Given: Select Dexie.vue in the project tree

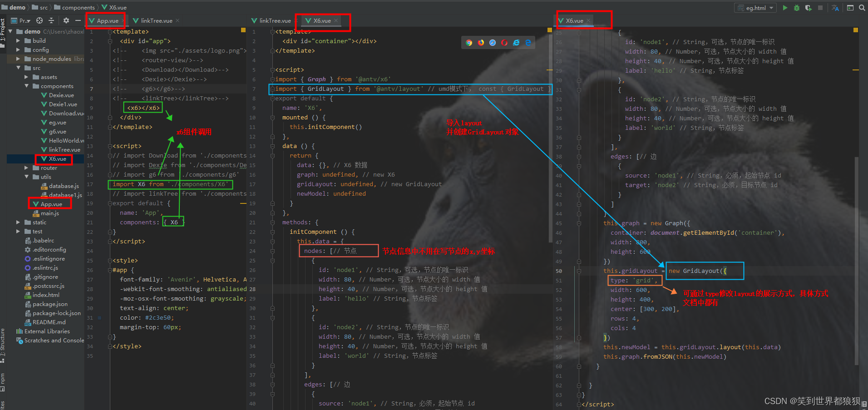Looking at the screenshot, I should 61,95.
